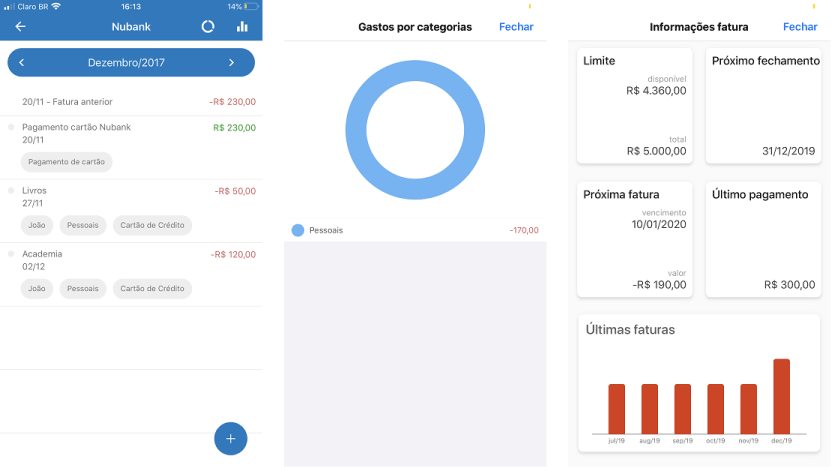Click the blue Pessoais legend color dot
The image size is (831, 467).
(298, 230)
